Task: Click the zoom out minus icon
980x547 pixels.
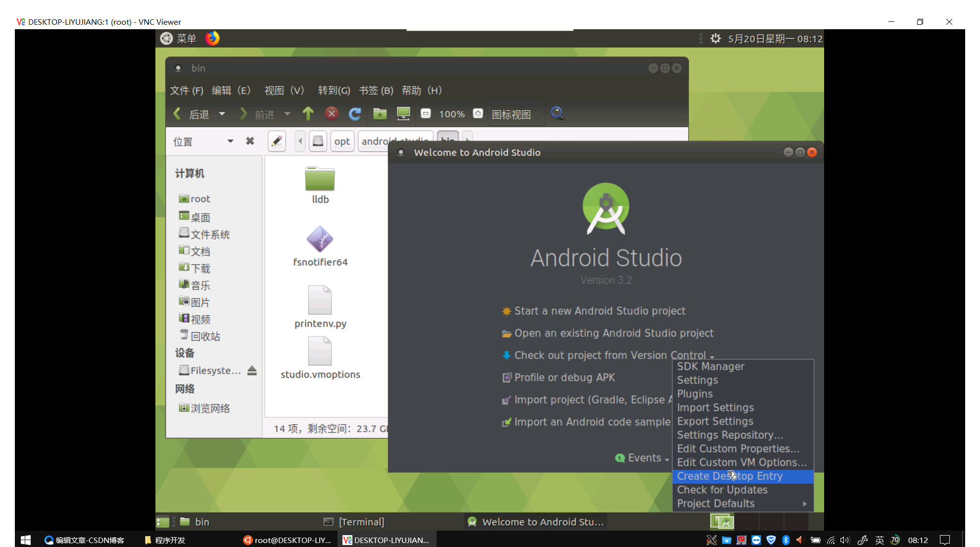Action: pyautogui.click(x=426, y=114)
